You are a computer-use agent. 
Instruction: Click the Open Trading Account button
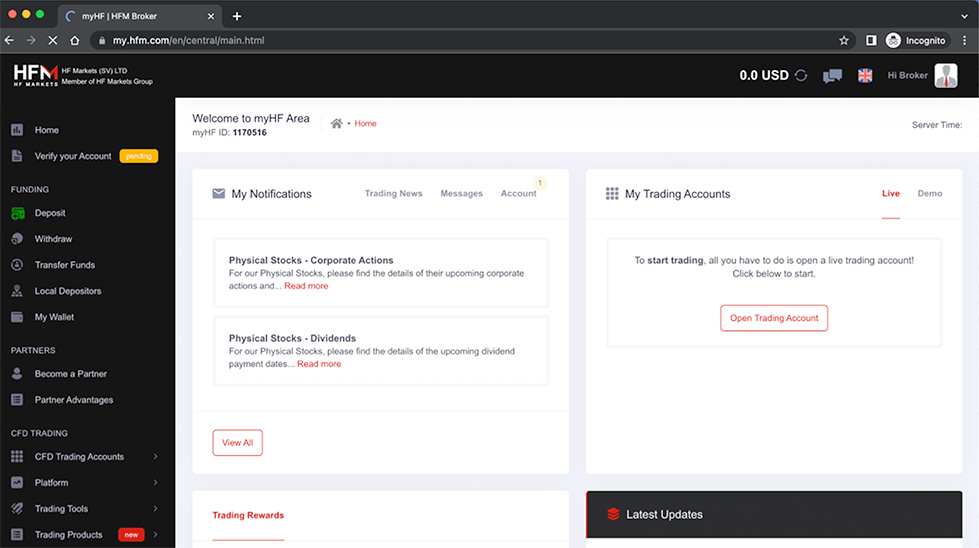(x=774, y=318)
